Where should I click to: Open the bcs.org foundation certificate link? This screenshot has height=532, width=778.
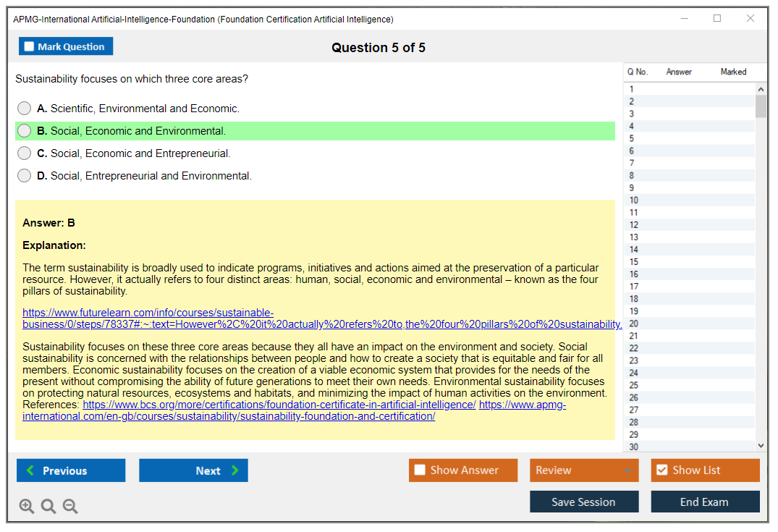pyautogui.click(x=279, y=405)
